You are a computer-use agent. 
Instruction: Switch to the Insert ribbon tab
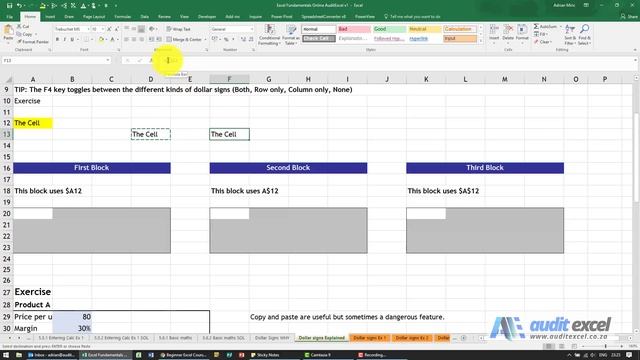(x=50, y=17)
